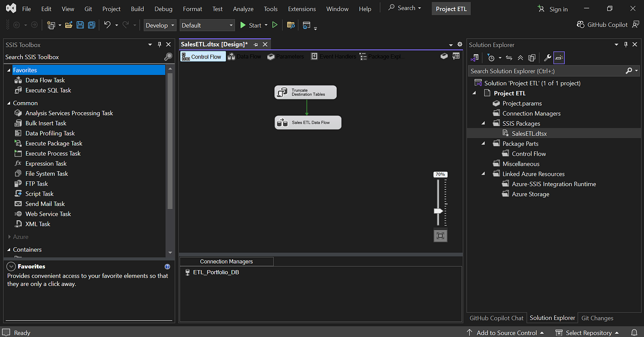
Task: Click the designer zoom slider handle
Action: [438, 211]
